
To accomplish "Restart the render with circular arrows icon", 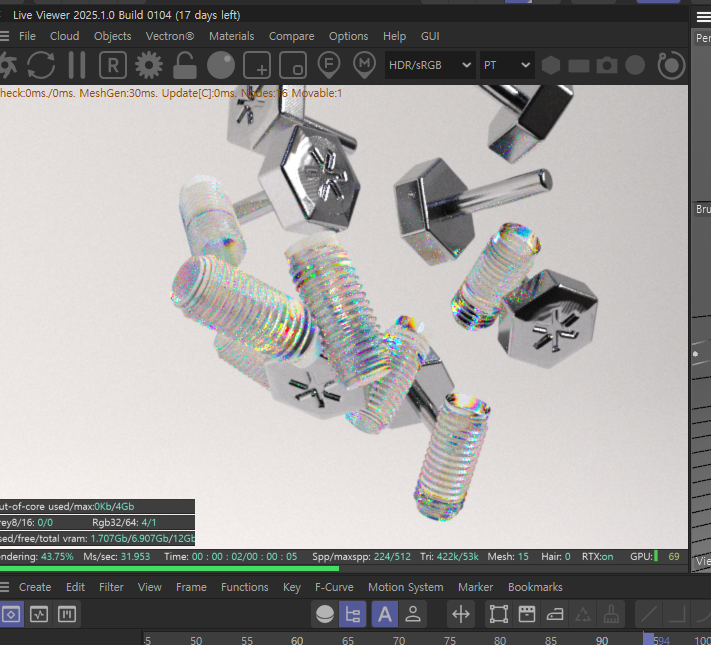I will pos(41,65).
